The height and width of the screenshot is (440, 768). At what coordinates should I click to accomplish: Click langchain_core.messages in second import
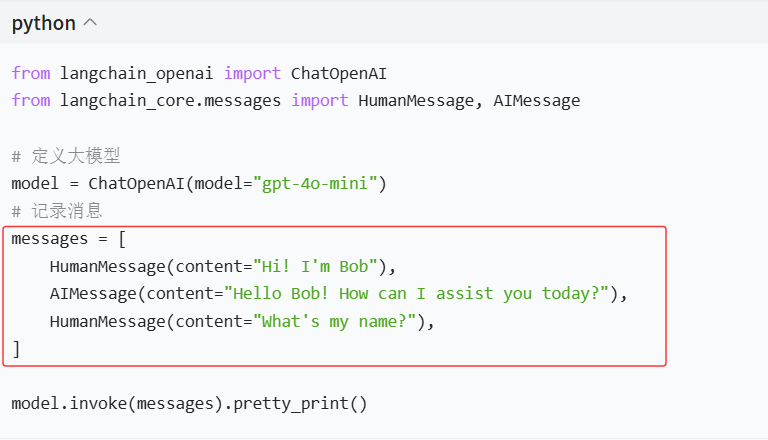click(170, 100)
